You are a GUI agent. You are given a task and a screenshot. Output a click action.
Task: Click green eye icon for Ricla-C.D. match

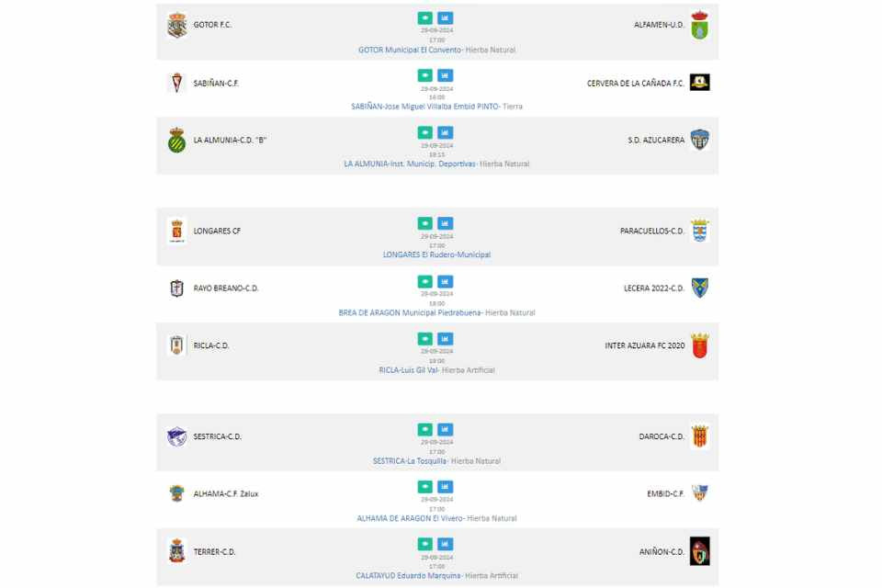[x=425, y=339]
